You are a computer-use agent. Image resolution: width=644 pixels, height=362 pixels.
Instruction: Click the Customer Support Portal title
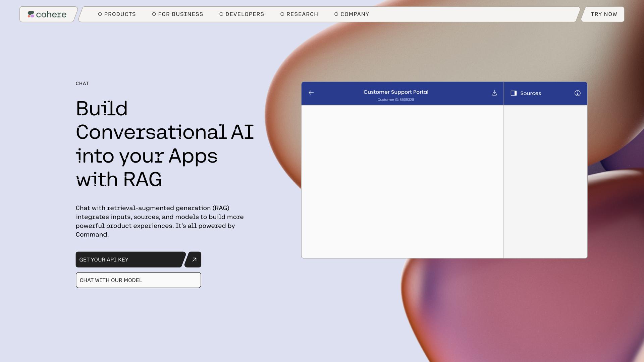click(x=396, y=92)
